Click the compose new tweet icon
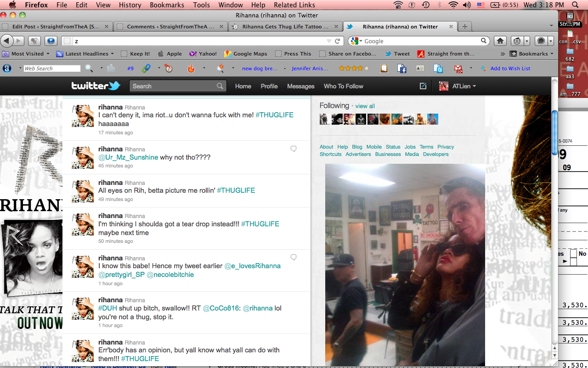Image resolution: width=588 pixels, height=368 pixels. tap(423, 86)
